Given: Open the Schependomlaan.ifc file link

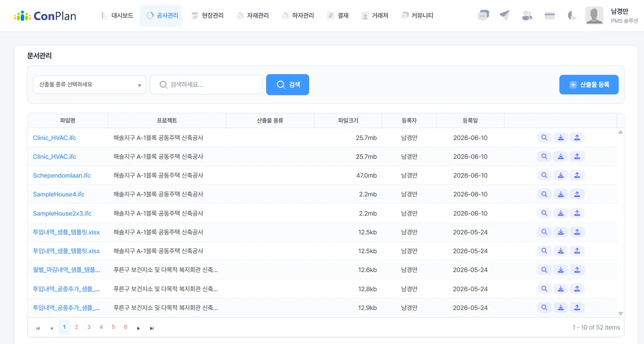Looking at the screenshot, I should [62, 175].
